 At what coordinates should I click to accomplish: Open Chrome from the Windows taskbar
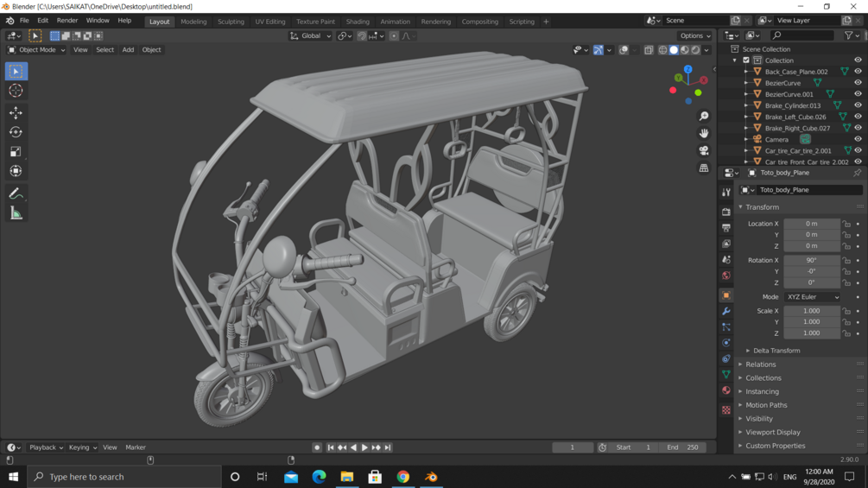[x=403, y=477]
